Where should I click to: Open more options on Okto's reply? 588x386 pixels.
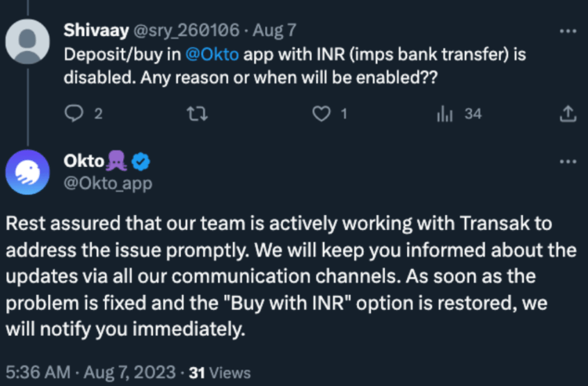point(566,162)
